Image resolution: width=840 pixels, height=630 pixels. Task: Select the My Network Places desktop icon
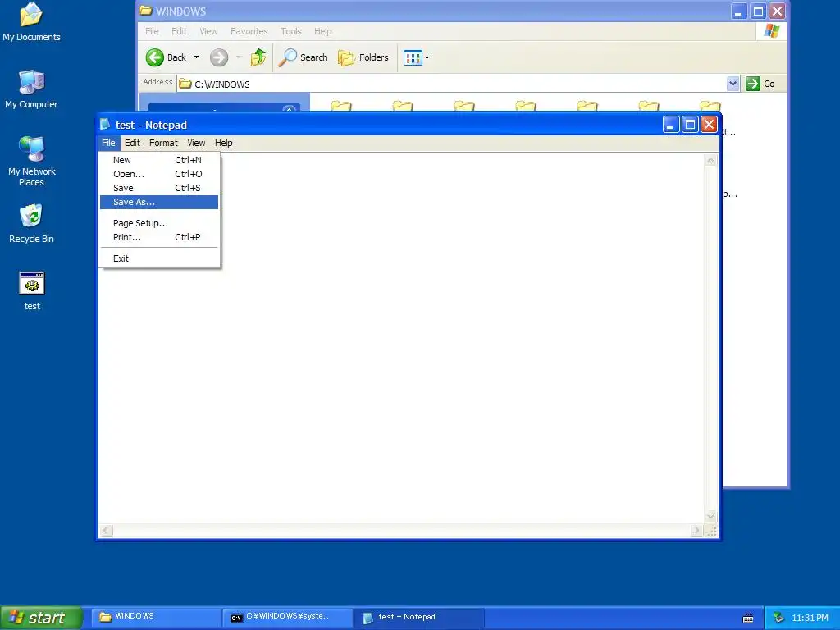32,161
